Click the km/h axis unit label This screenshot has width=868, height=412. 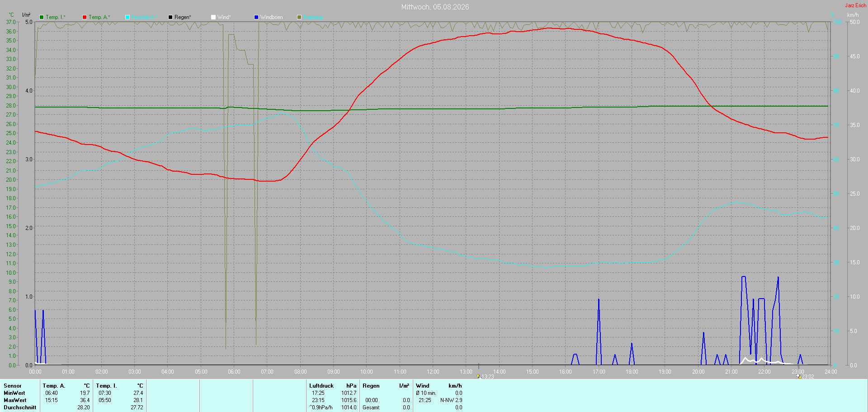pos(853,15)
